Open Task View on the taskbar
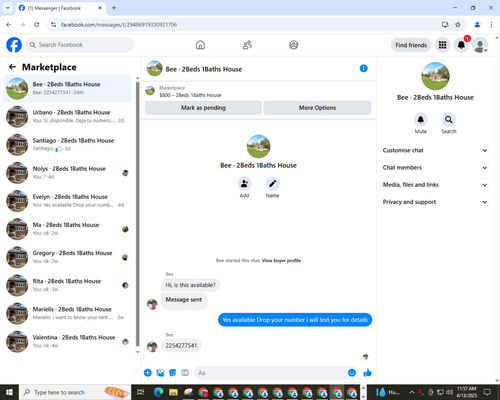Image resolution: width=500 pixels, height=400 pixels. [x=141, y=392]
